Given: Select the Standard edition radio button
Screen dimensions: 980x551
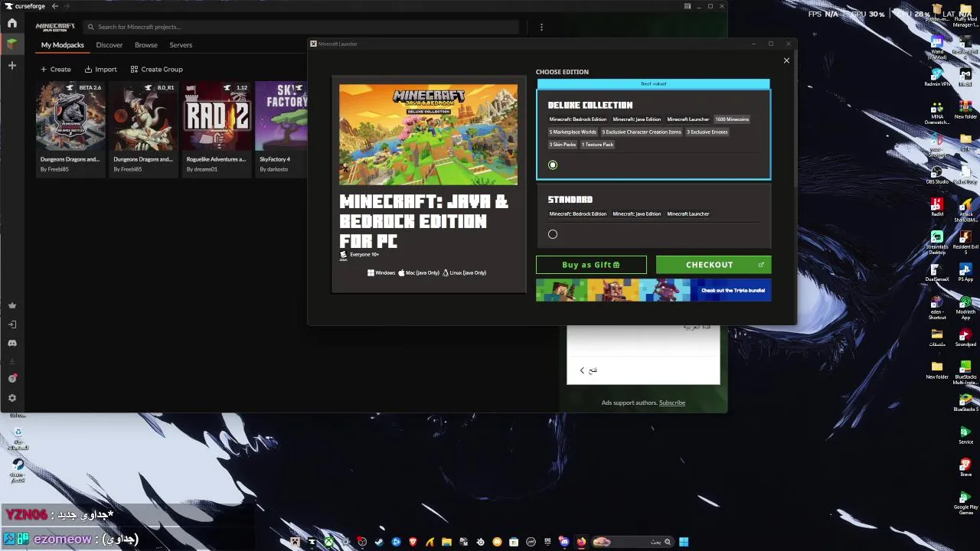Looking at the screenshot, I should [553, 234].
